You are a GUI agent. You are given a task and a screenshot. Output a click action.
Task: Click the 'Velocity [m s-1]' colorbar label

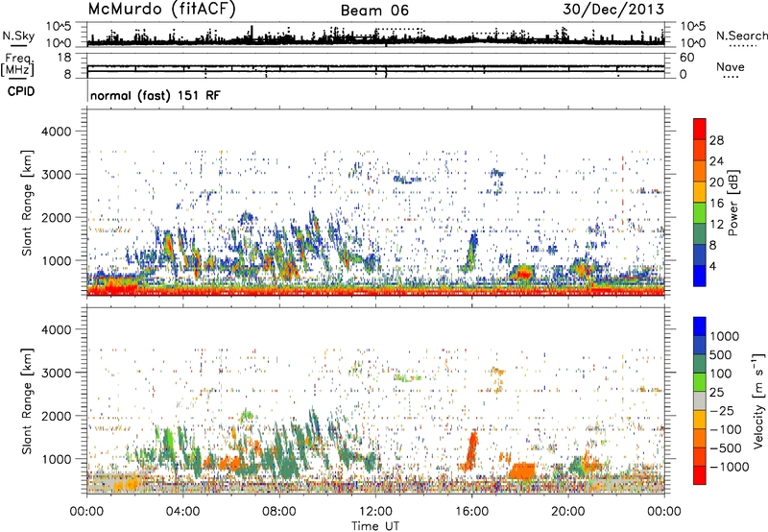(758, 400)
